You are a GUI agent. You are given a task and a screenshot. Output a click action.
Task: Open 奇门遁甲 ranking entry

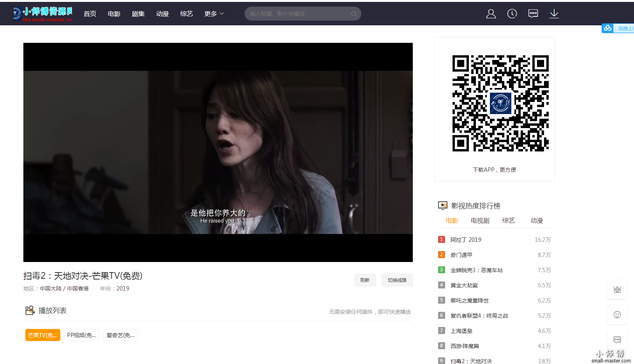(461, 255)
